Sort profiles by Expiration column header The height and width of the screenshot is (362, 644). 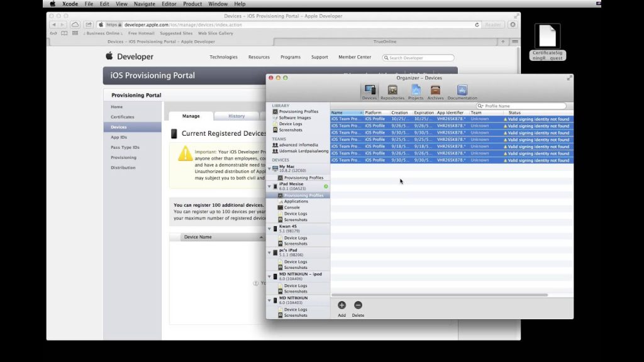coord(424,112)
